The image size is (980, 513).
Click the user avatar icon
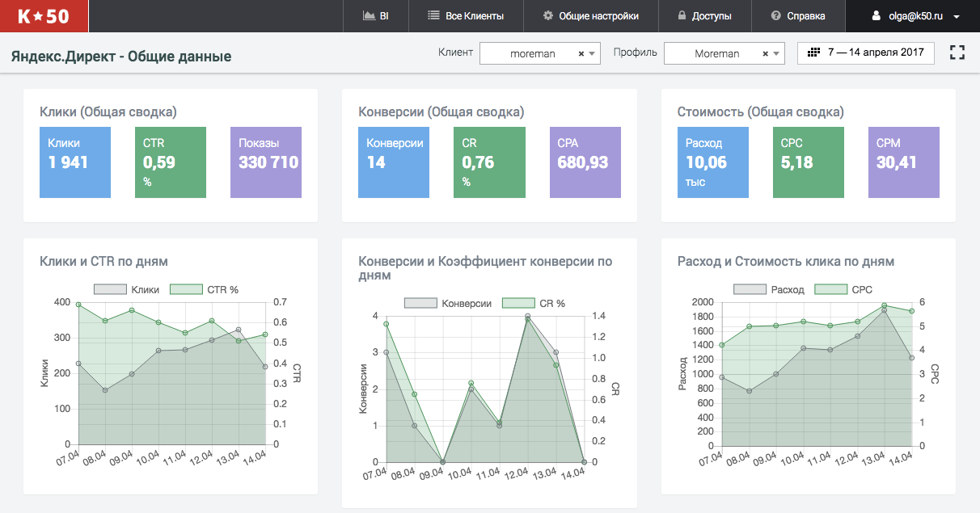point(876,16)
